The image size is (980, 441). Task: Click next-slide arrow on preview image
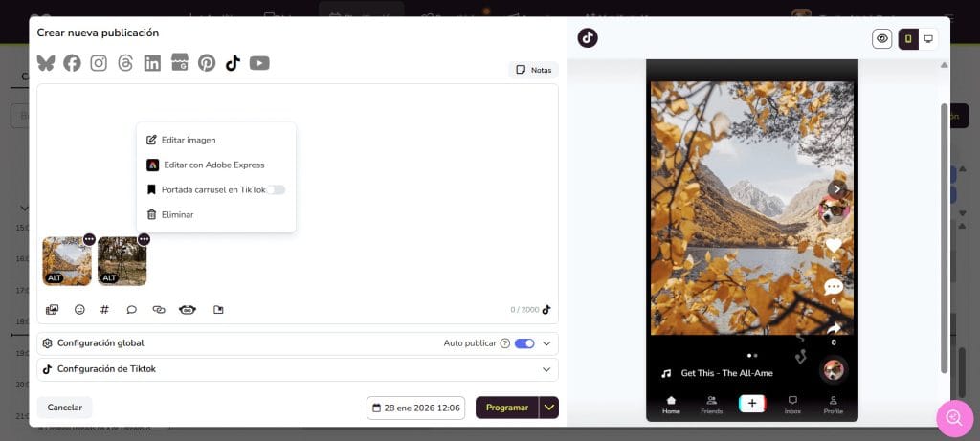(837, 189)
